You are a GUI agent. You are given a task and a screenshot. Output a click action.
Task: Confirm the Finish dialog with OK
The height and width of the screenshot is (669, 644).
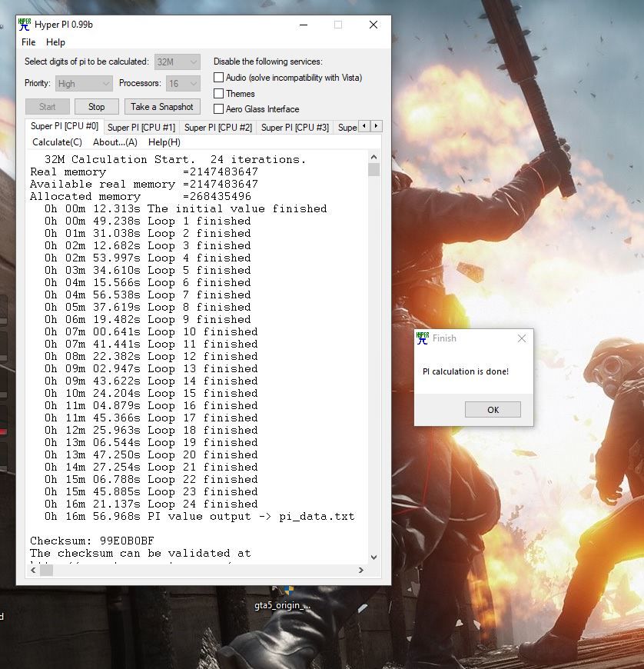coord(493,410)
